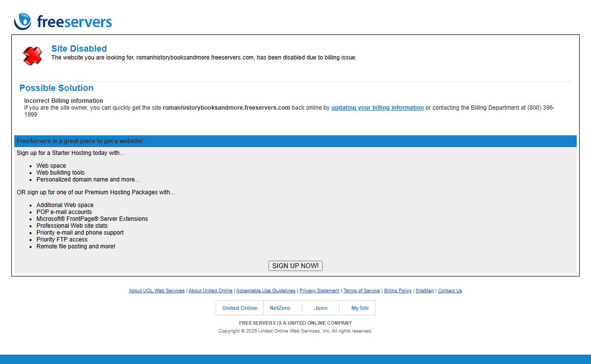Click the Possible Solution heading
Screen dimensions: 591x364
pos(56,88)
